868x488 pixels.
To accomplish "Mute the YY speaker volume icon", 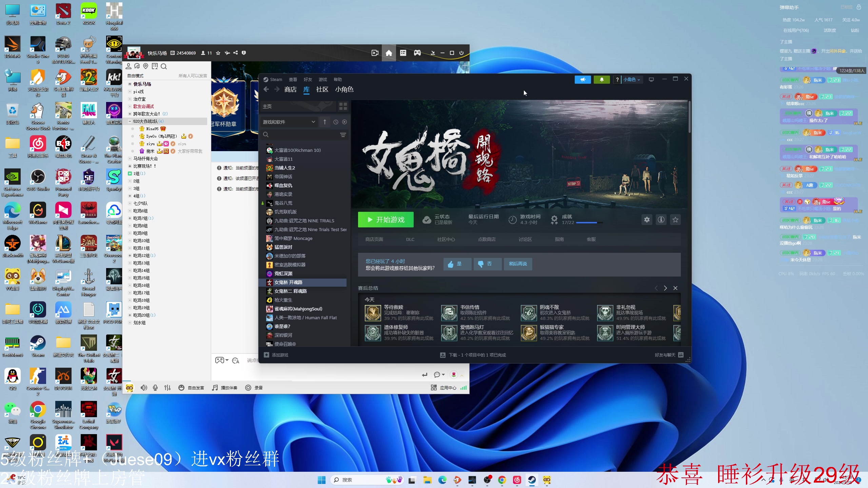I will (144, 388).
